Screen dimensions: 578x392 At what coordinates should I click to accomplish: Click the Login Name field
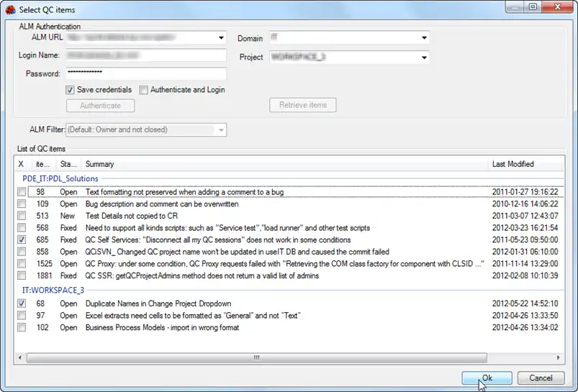[x=146, y=55]
